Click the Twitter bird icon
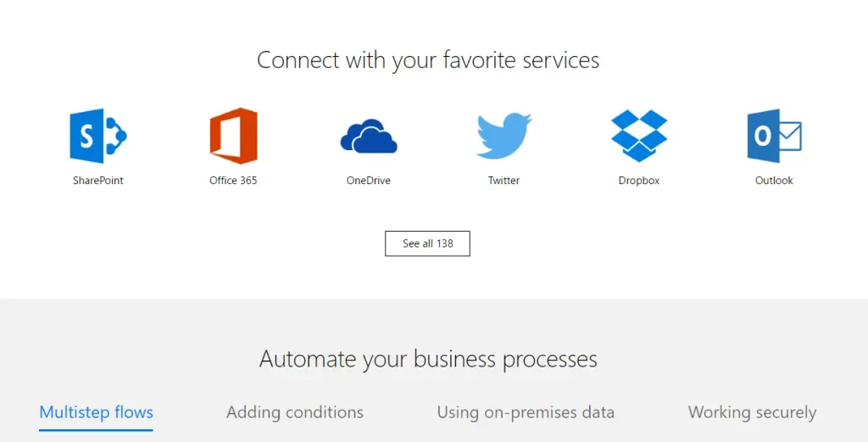 coord(504,136)
